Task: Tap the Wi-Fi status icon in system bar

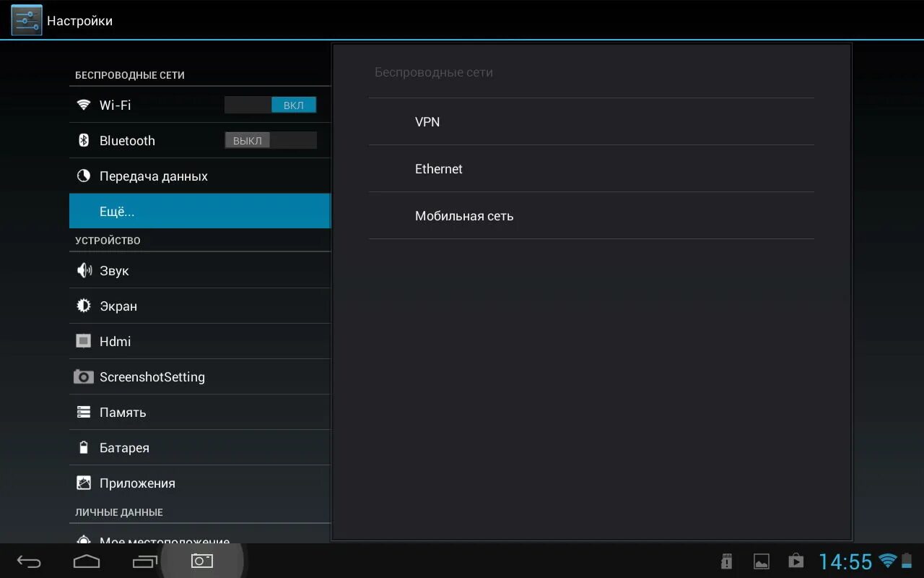Action: coord(888,561)
